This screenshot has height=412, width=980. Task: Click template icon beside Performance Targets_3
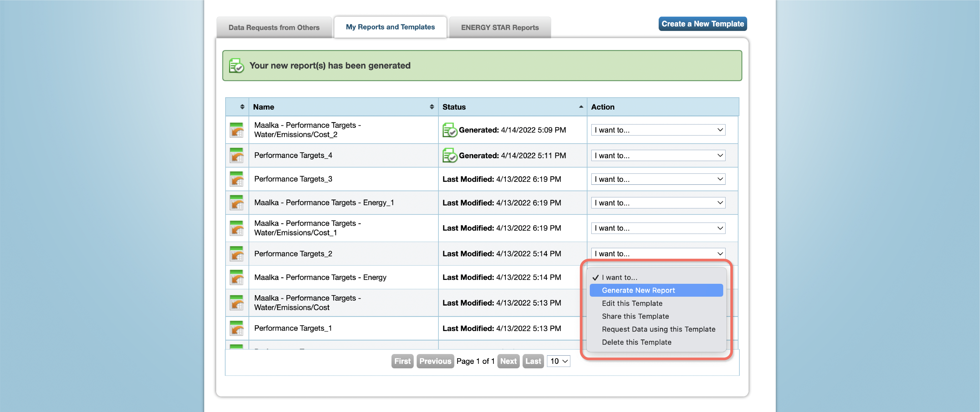(237, 179)
